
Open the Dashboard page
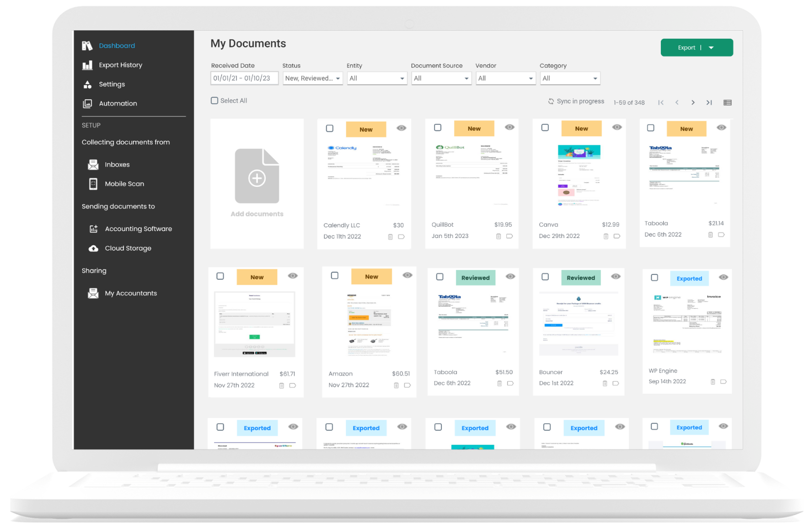[x=117, y=46]
